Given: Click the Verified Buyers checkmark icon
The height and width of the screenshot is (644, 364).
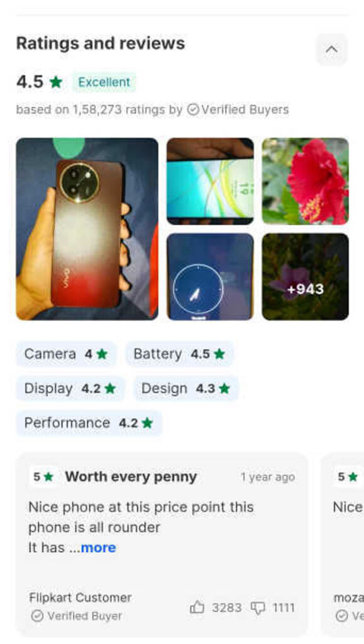Looking at the screenshot, I should 192,109.
